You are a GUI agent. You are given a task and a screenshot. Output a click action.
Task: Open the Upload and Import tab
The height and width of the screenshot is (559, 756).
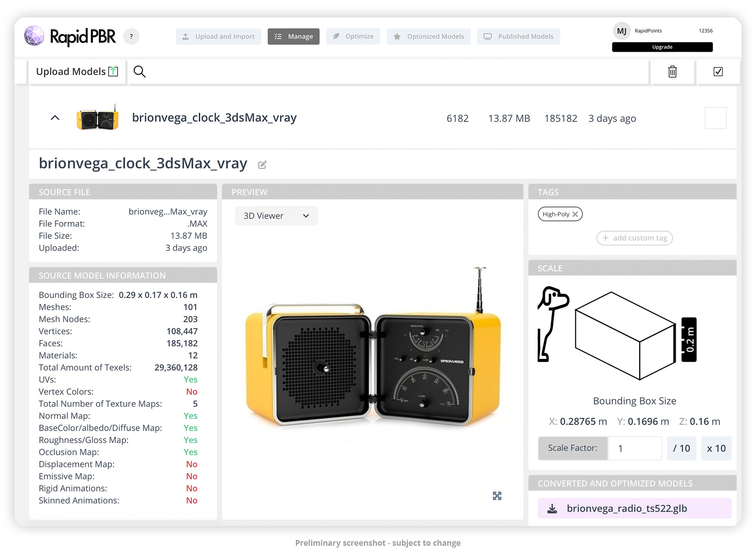[x=218, y=37]
